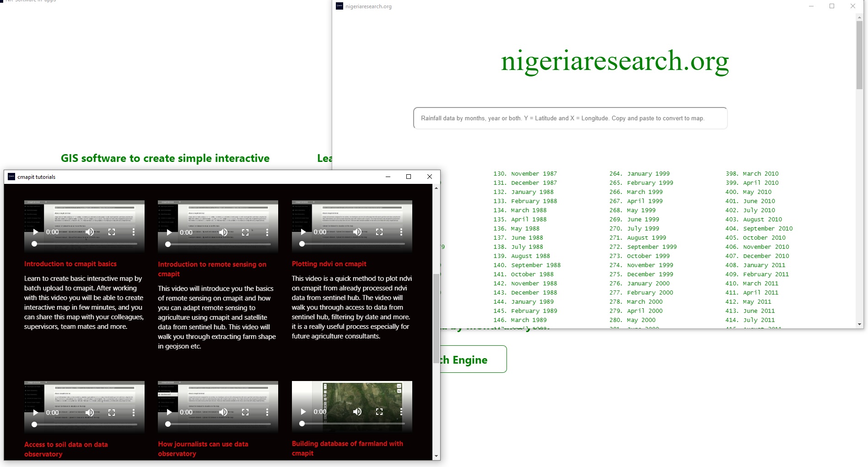Image resolution: width=868 pixels, height=467 pixels.
Task: Select the '145. February 1989' rainfall entry
Action: (x=525, y=311)
